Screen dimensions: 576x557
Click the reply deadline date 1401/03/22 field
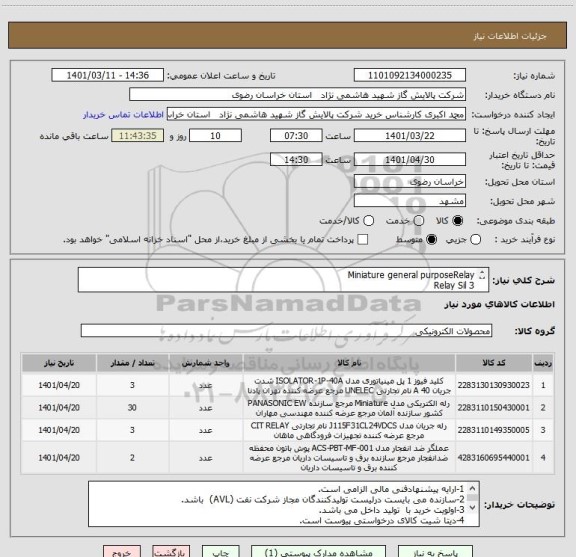[x=410, y=136]
